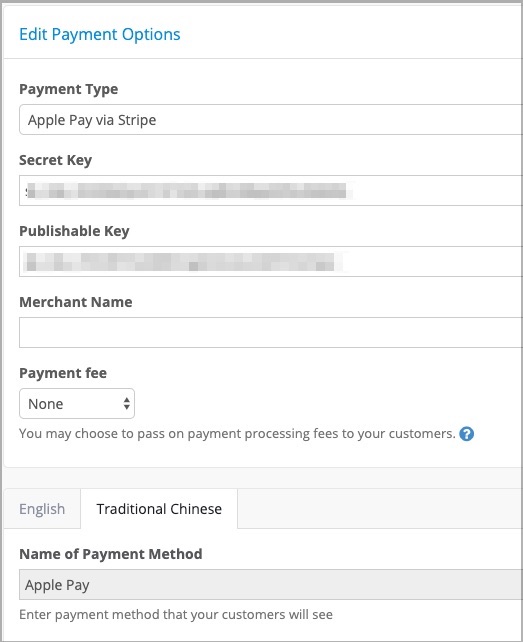Viewport: 523px width, 642px height.
Task: Click the blue question mark help icon
Action: (x=466, y=434)
